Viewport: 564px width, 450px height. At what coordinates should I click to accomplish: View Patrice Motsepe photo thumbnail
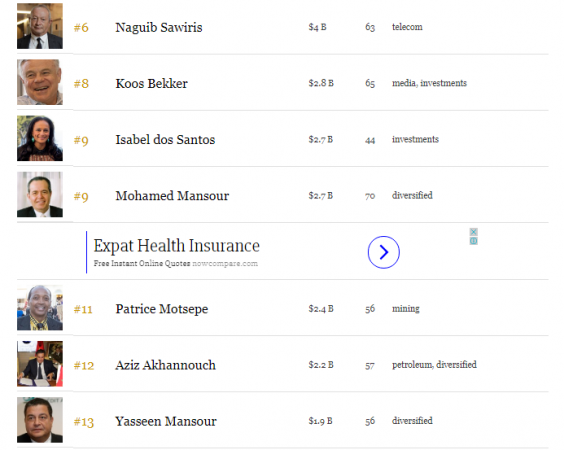tap(40, 308)
